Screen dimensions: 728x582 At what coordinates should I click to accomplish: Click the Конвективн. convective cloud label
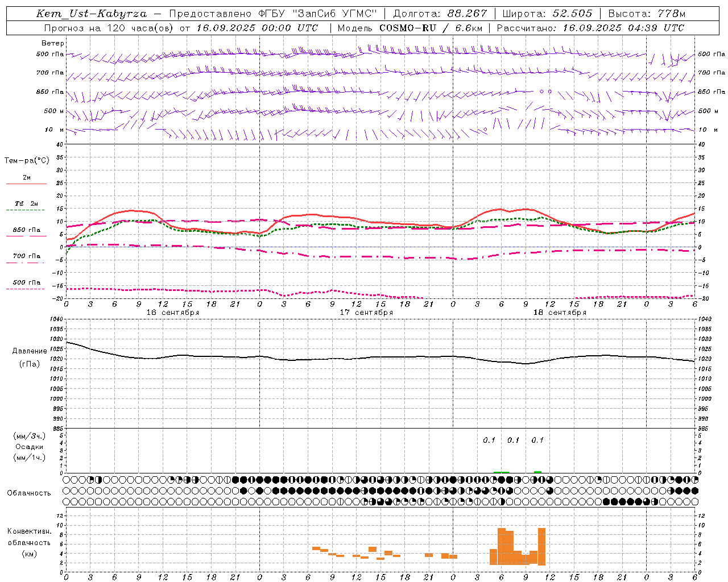[30, 531]
